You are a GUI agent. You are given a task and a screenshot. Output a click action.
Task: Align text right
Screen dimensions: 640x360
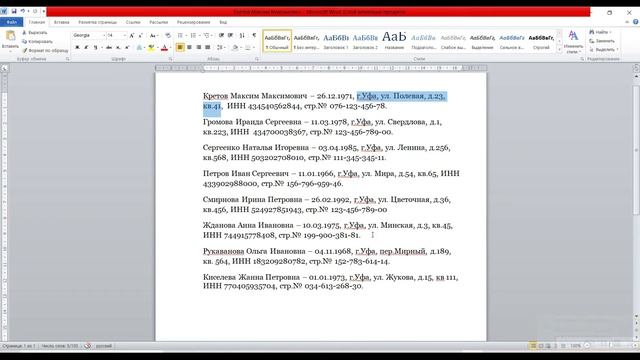point(199,48)
